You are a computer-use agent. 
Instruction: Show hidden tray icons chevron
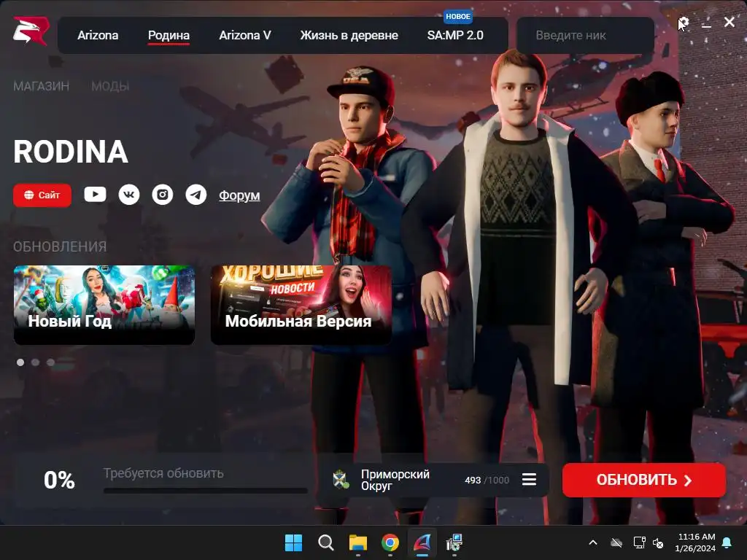pos(593,542)
